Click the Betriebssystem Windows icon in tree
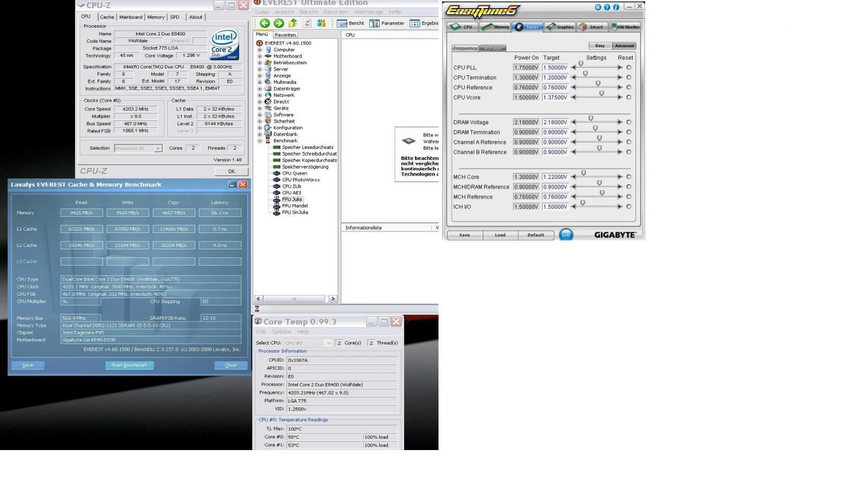The image size is (868, 488). 268,62
